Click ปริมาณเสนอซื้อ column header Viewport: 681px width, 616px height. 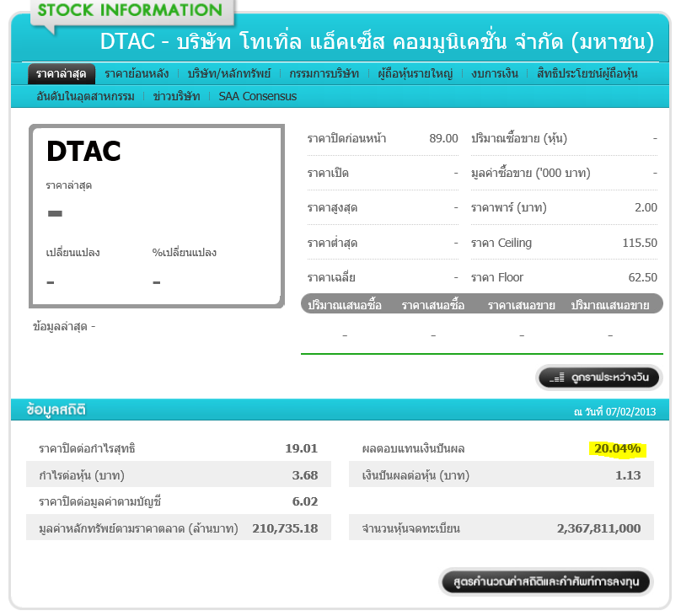[x=345, y=305]
